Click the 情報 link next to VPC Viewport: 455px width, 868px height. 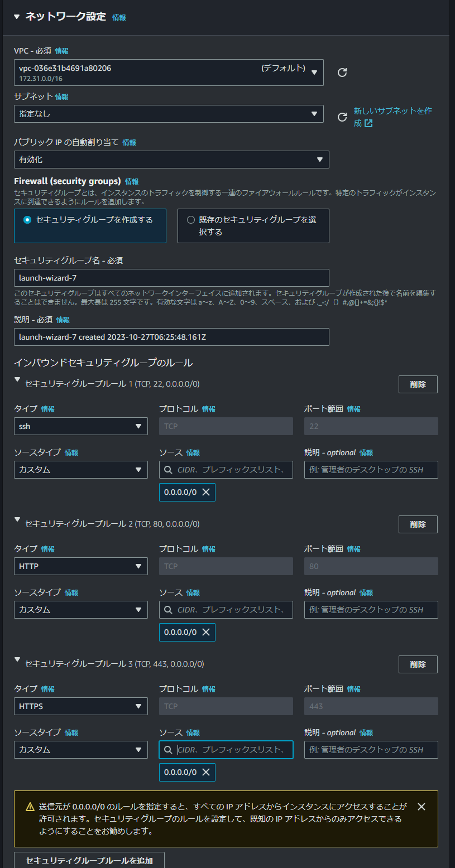click(63, 50)
